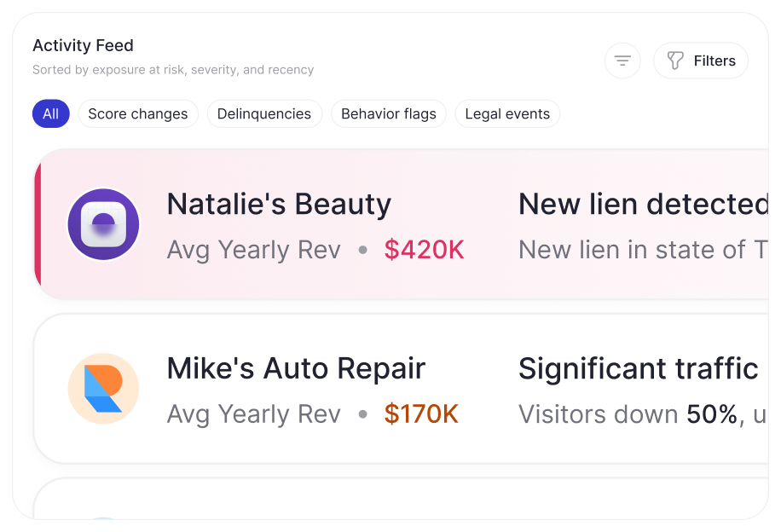Show only Delinquencies

(264, 114)
